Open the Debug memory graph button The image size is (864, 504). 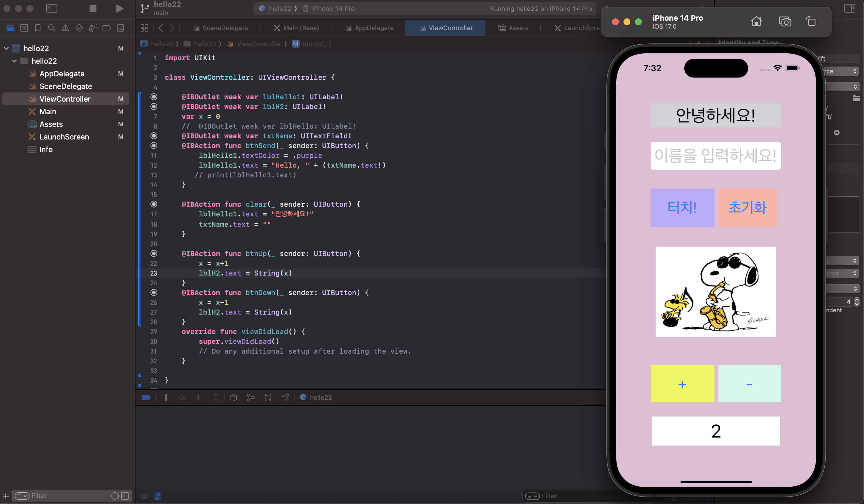pos(251,397)
